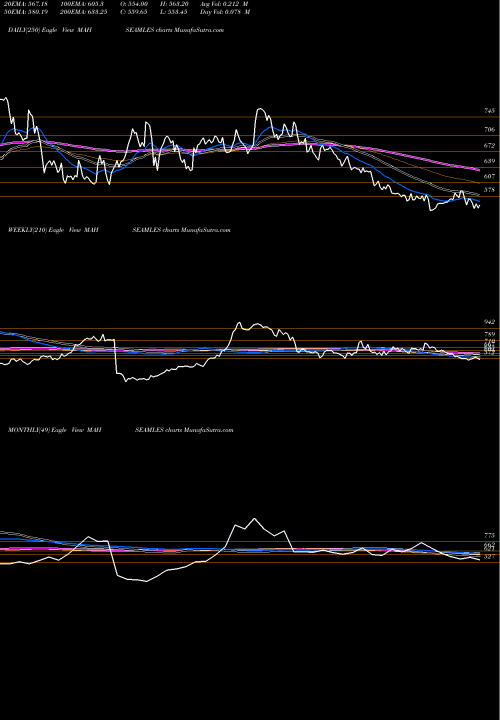Click the daily chart price label 672
Image resolution: width=500 pixels, height=720 pixels.
point(489,146)
